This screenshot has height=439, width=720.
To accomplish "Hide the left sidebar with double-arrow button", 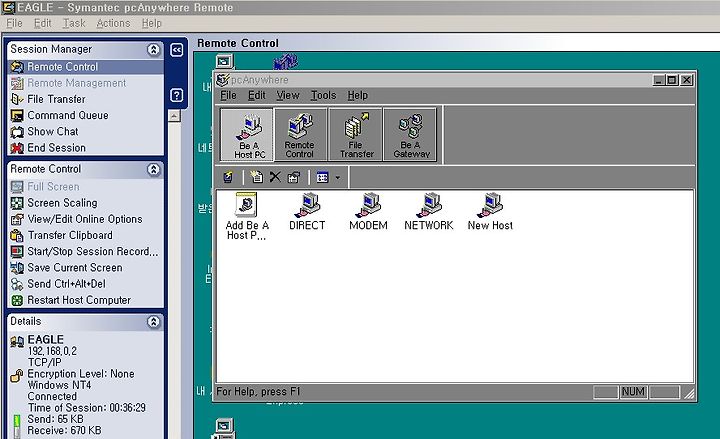I will click(177, 50).
